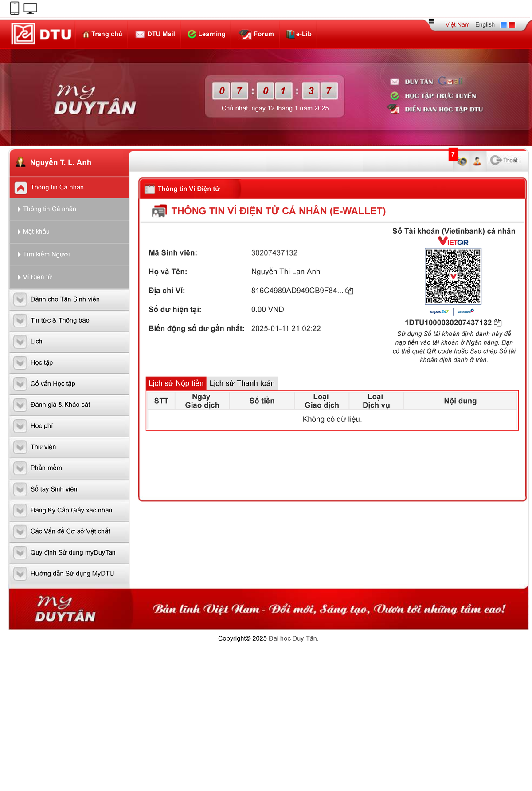
Task: Select the blue theme color swatch
Action: (x=504, y=25)
